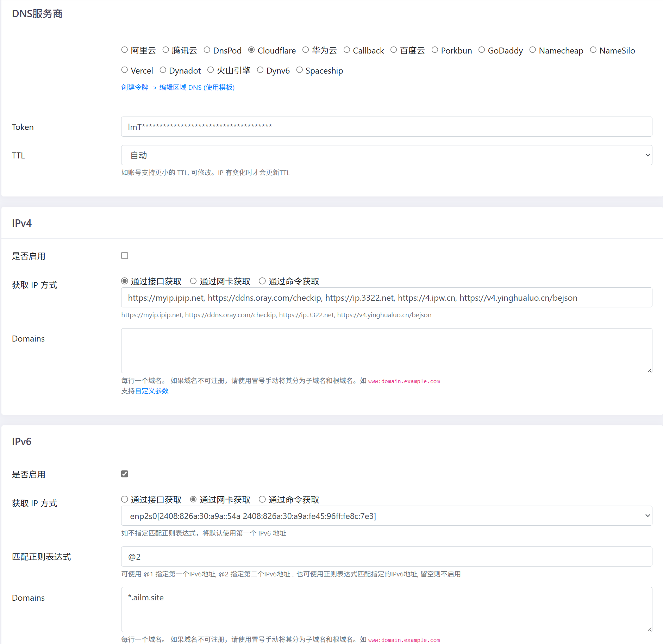
Task: Select the Callback provider option
Action: [x=347, y=50]
